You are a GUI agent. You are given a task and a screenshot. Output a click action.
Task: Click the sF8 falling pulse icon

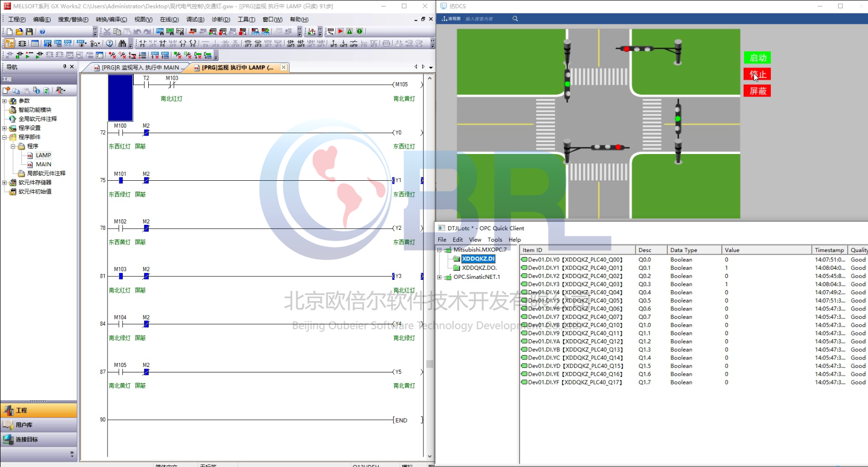258,44
